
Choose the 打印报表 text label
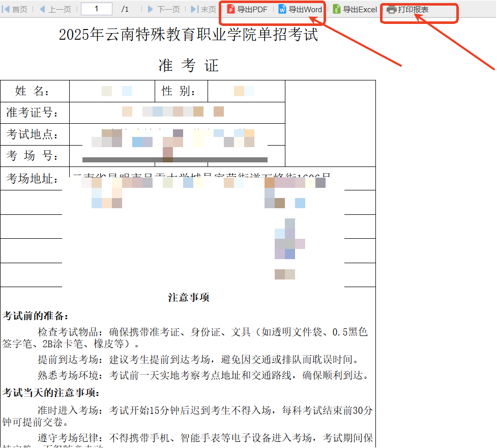click(x=413, y=9)
